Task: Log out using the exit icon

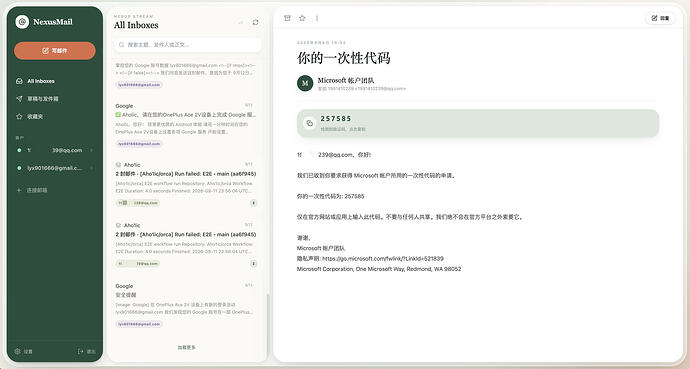Action: [x=81, y=351]
